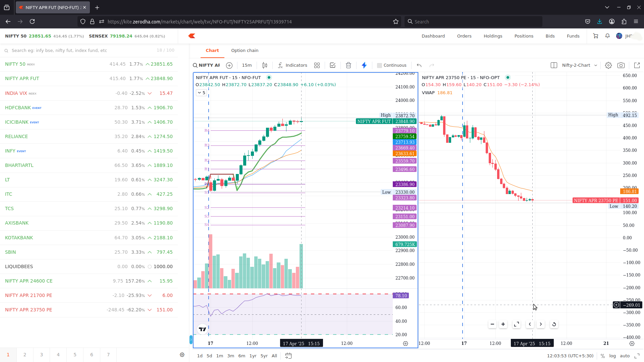The image size is (644, 362).
Task: Open the browser tabs list chevron
Action: pyautogui.click(x=607, y=7)
